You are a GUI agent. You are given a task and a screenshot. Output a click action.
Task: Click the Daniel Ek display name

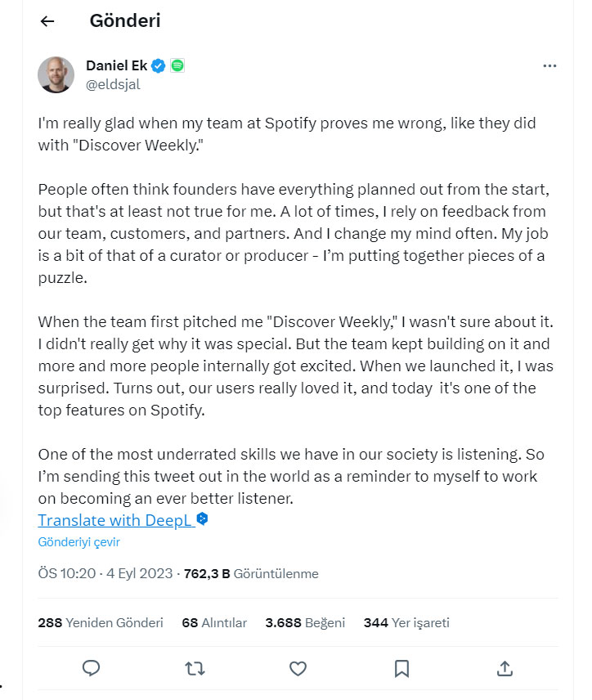pos(116,66)
